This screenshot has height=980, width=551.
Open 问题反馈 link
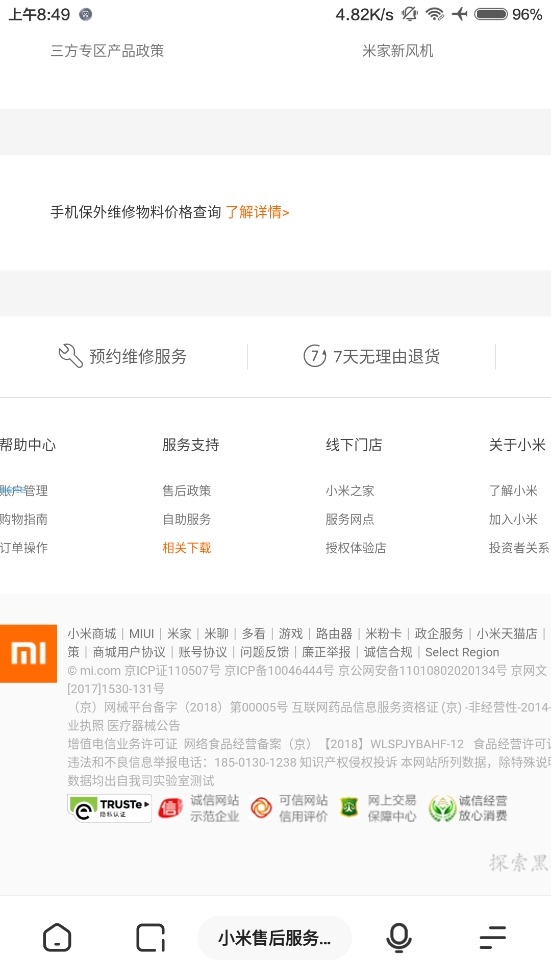click(x=265, y=652)
